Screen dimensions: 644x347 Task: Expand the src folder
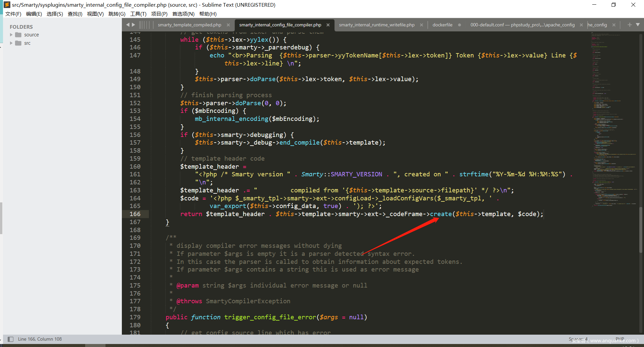[x=11, y=43]
